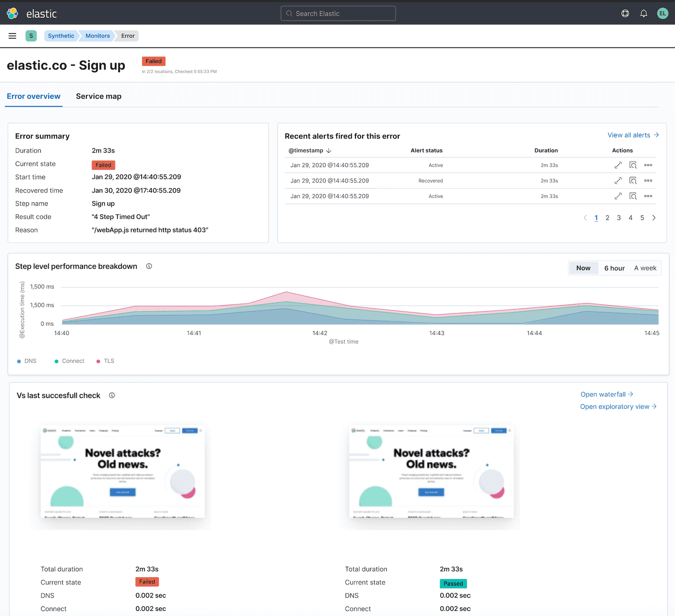Open the EL user avatar menu

(x=662, y=14)
